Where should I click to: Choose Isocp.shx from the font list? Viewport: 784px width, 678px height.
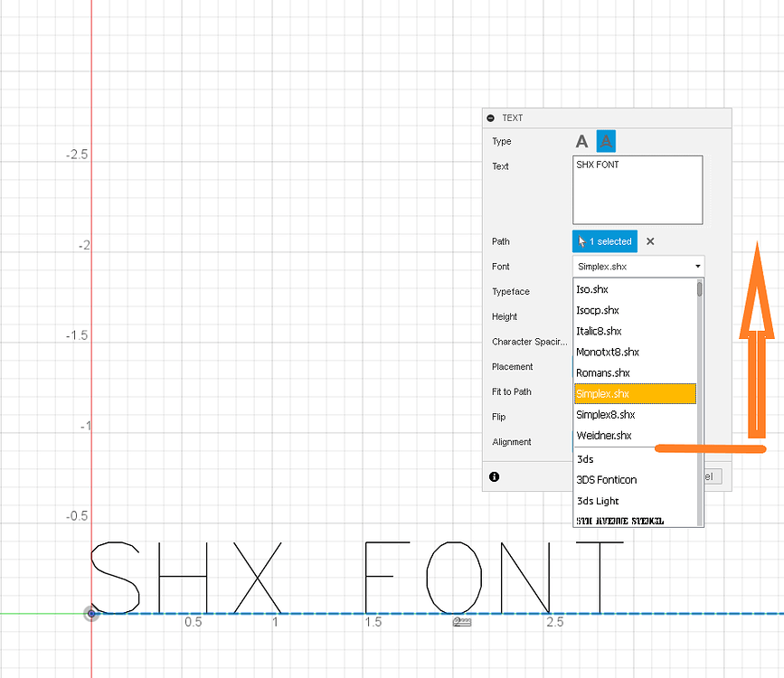point(598,310)
